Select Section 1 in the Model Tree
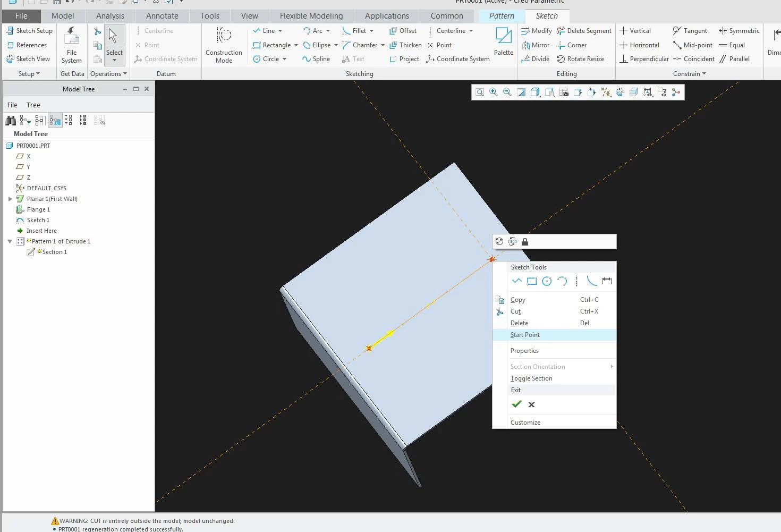 click(47, 252)
